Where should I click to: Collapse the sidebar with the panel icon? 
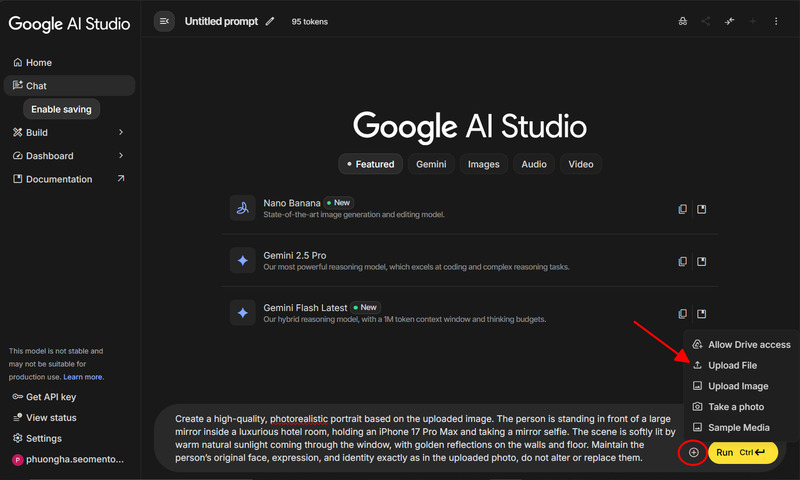164,21
